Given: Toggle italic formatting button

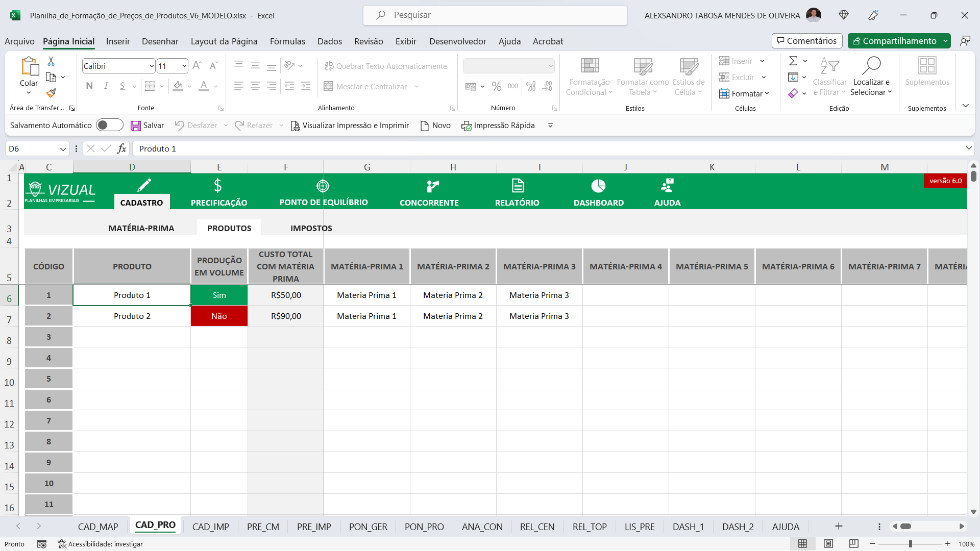Looking at the screenshot, I should (x=106, y=86).
